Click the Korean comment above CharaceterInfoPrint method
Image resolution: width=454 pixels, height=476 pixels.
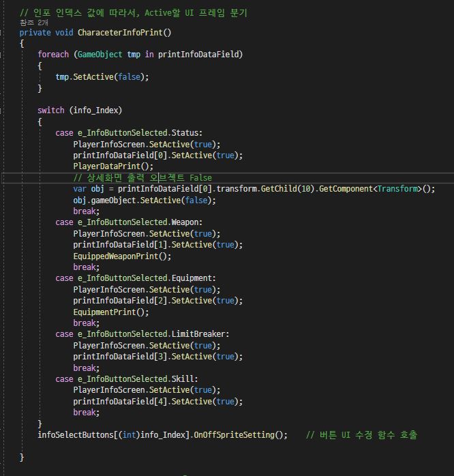(x=134, y=13)
